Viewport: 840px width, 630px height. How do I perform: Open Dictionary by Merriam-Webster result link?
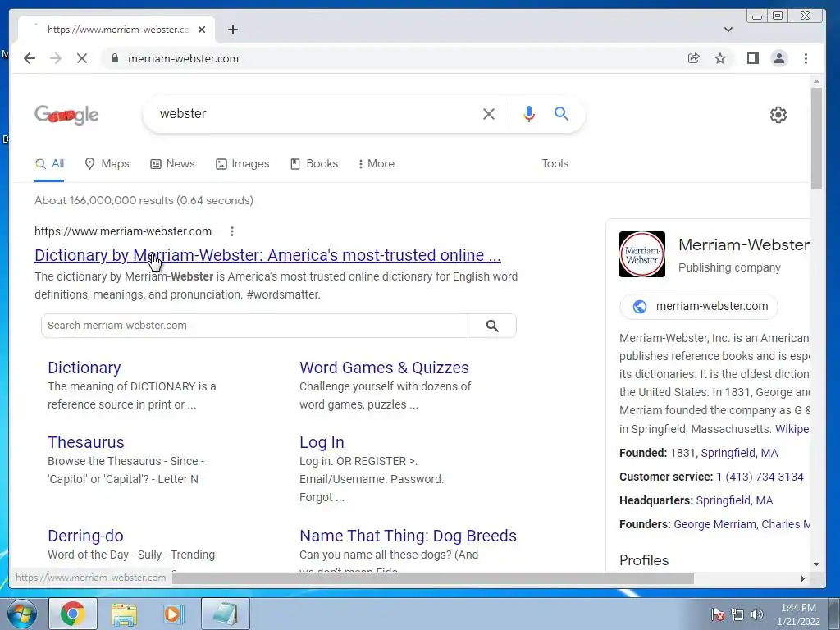coord(267,256)
